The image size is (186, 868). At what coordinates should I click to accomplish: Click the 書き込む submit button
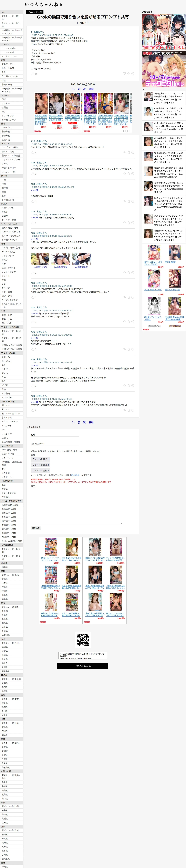(x=36, y=528)
